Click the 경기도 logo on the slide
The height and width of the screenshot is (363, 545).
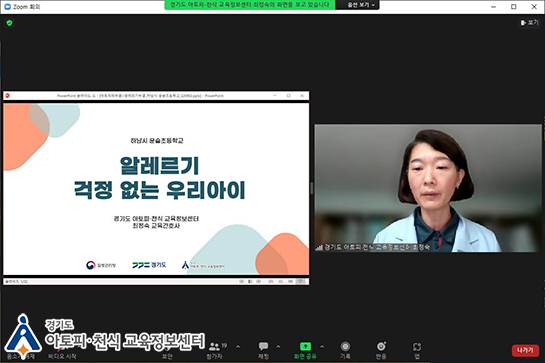coord(149,265)
